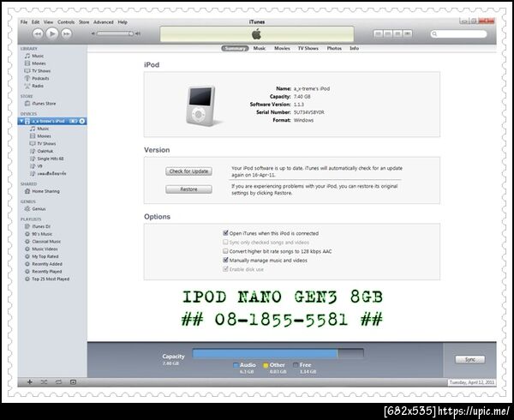Switch to the Photos tab
Image resolution: width=514 pixels, height=420 pixels.
(x=334, y=48)
